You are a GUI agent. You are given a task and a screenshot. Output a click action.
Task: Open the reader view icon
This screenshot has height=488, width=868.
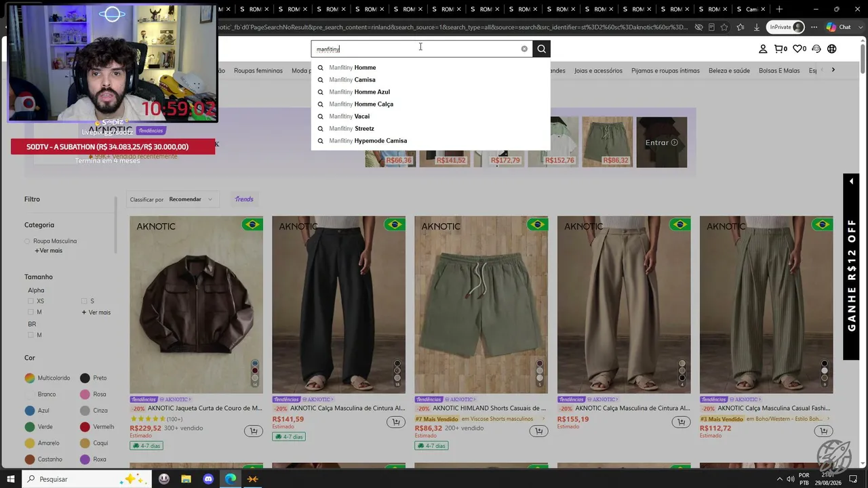click(711, 27)
